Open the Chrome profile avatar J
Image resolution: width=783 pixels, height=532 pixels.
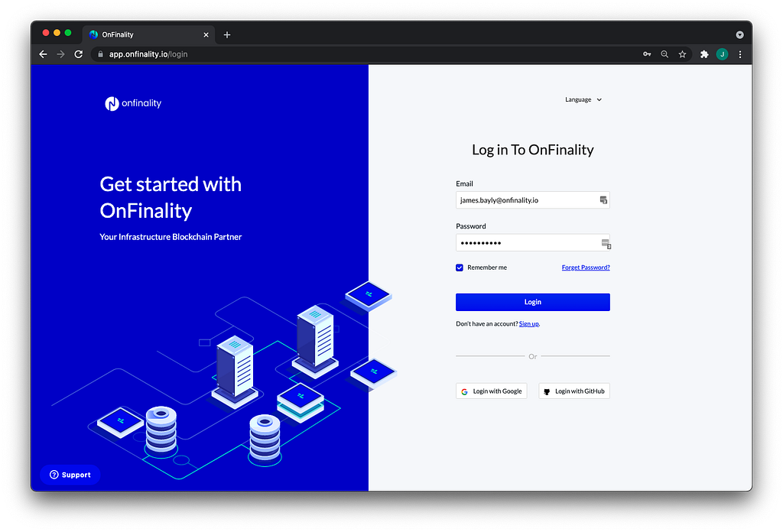[x=722, y=54]
